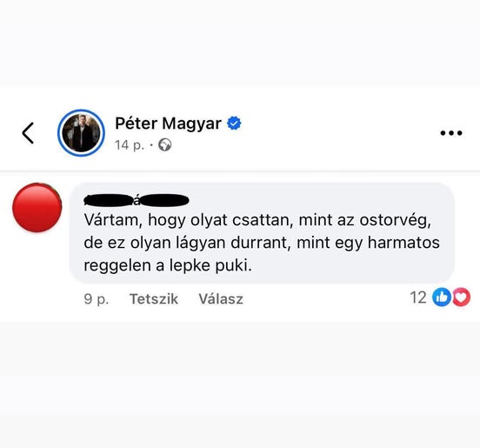The image size is (480, 448).
Task: Click the blue thumbs-up reaction icon
Action: [x=441, y=297]
